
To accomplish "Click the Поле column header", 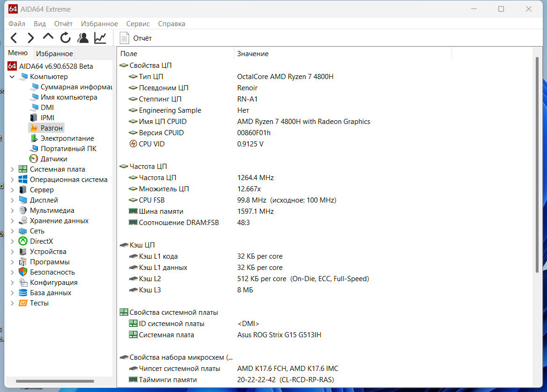I will pyautogui.click(x=175, y=53).
